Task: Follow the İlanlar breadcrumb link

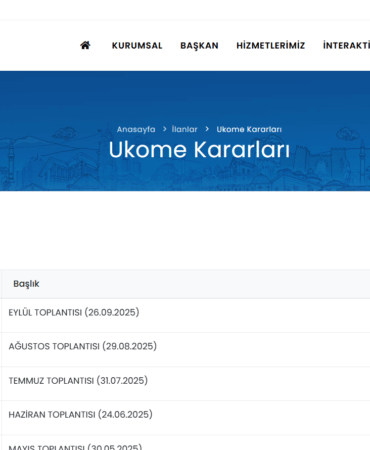Action: click(x=184, y=129)
